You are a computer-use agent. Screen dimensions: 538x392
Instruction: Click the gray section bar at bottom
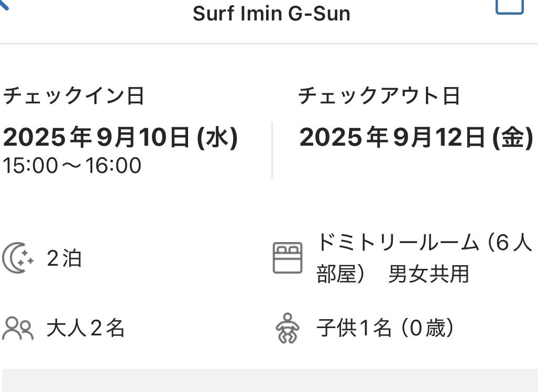[x=269, y=381]
